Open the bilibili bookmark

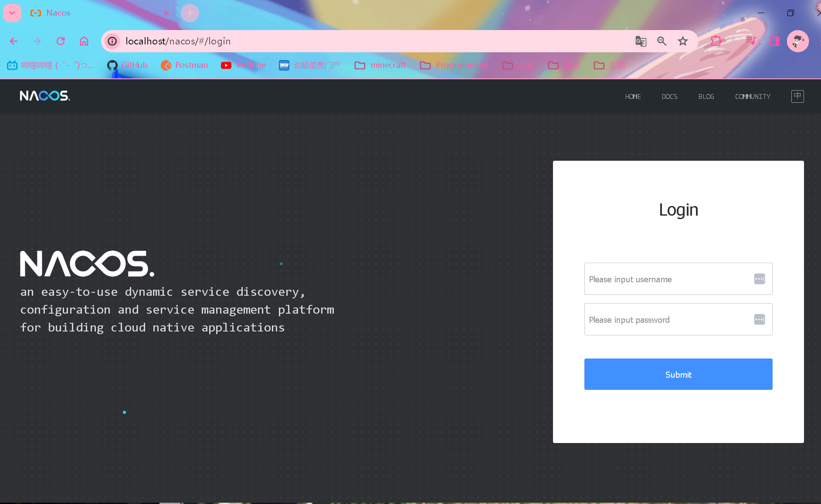coord(51,65)
